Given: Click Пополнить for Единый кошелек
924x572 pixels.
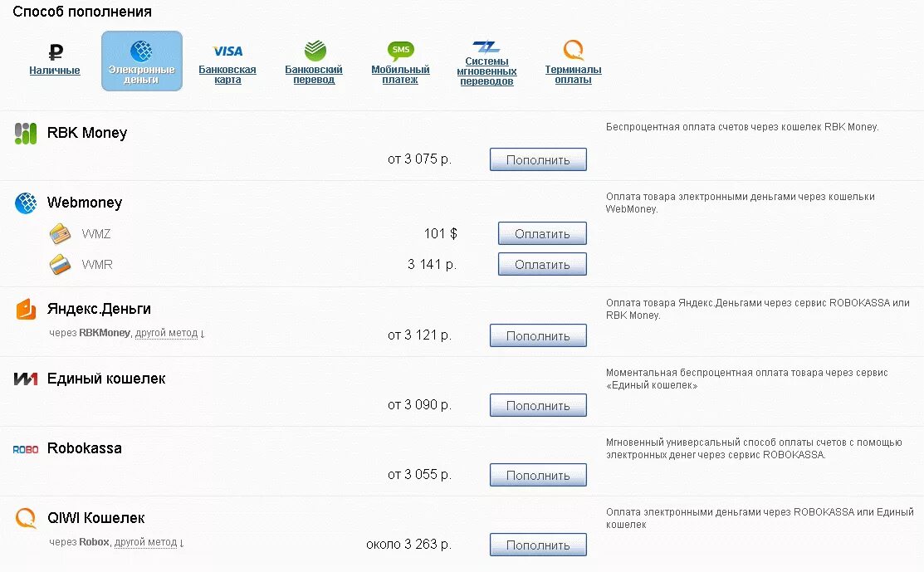Looking at the screenshot, I should click(x=538, y=405).
